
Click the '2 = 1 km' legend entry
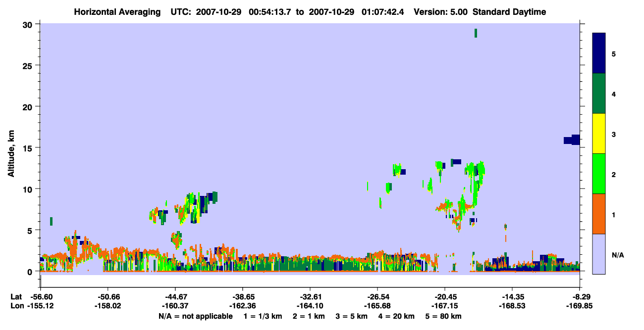pos(309,316)
